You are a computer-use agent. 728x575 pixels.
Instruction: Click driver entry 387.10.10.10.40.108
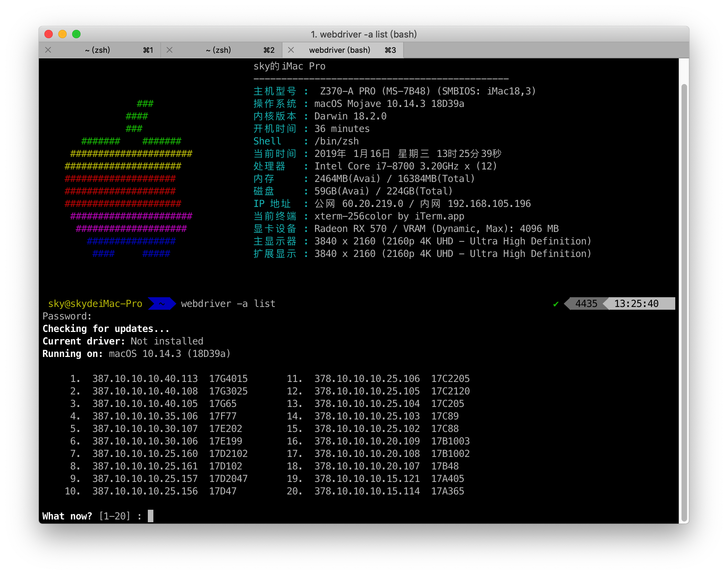pos(145,391)
